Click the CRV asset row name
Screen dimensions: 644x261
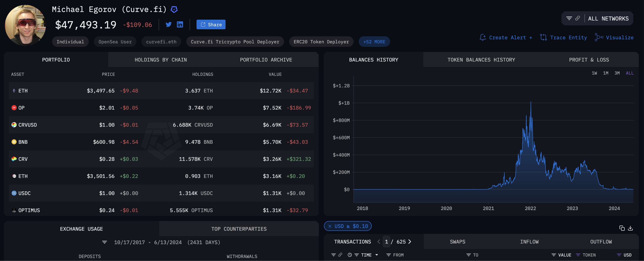tap(23, 159)
